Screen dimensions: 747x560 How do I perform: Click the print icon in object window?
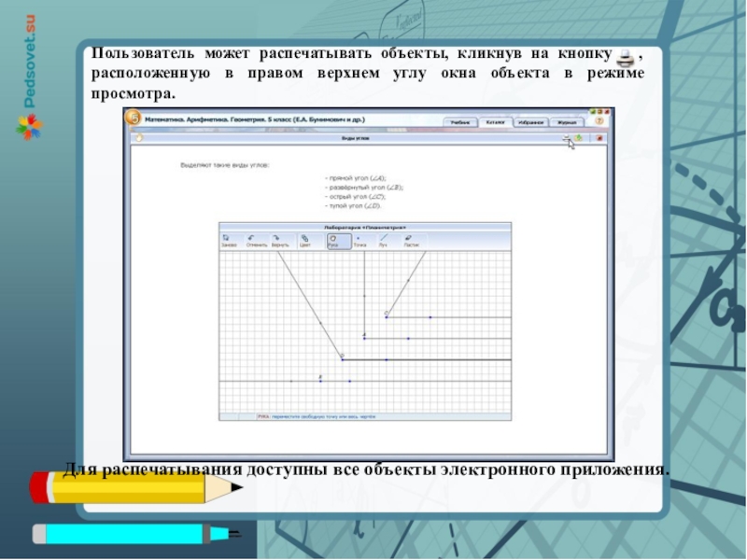[x=567, y=138]
